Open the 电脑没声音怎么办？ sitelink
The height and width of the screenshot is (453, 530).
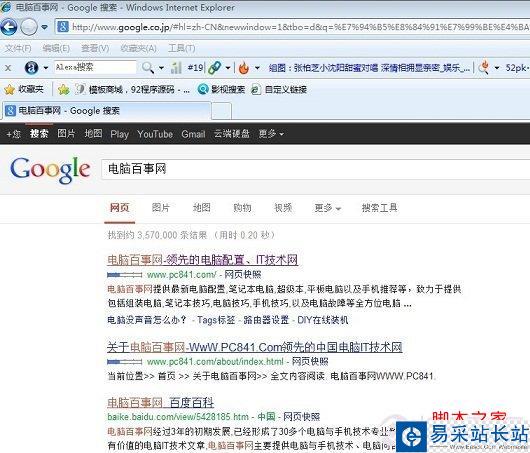pyautogui.click(x=147, y=320)
